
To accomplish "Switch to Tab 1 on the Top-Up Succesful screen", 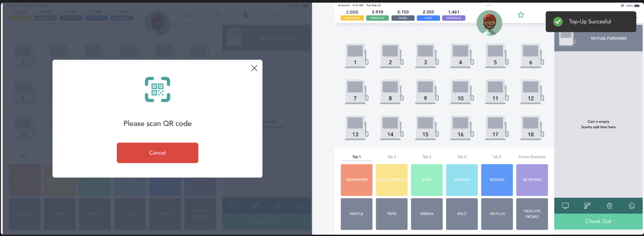I will (x=356, y=157).
